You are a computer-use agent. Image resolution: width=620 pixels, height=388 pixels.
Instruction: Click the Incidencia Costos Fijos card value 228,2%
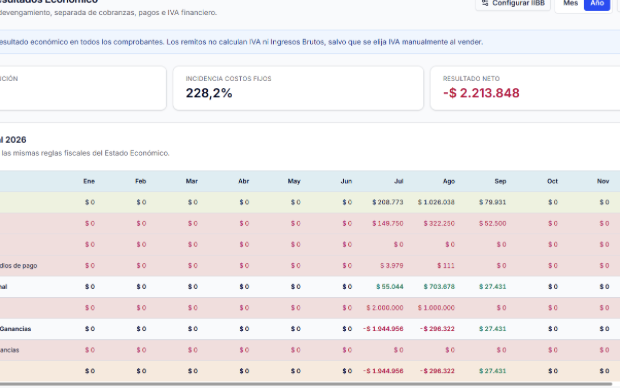pos(209,93)
